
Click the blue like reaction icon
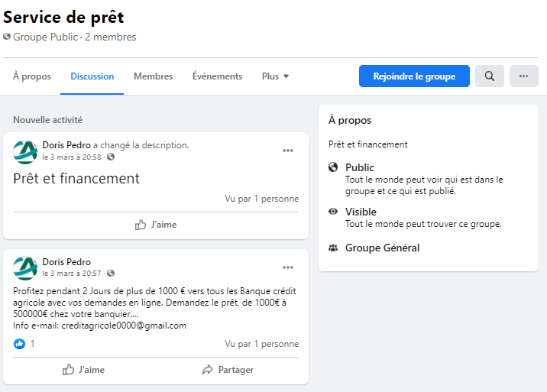tap(20, 344)
